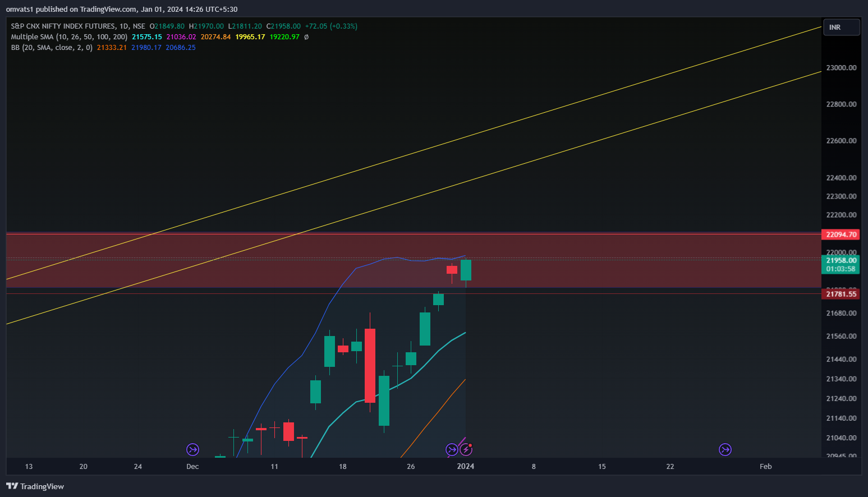This screenshot has height=497, width=868.
Task: Click the purple arrow event icon near Feb
Action: (725, 449)
